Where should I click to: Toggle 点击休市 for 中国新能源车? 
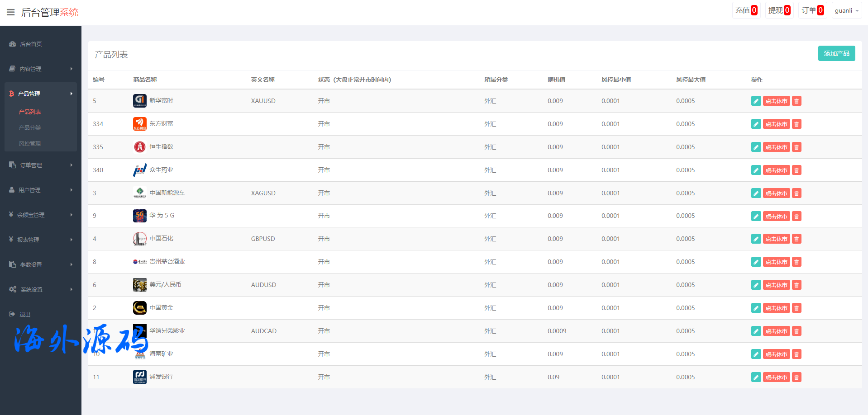776,193
